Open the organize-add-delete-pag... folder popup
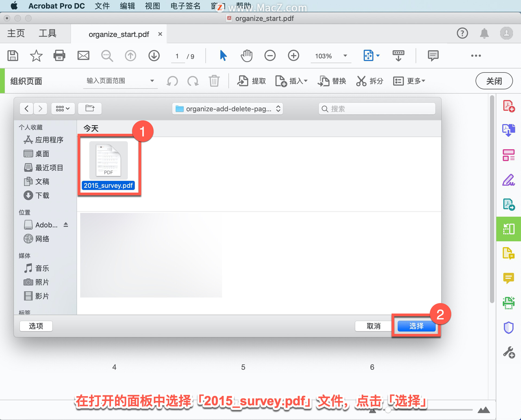 point(227,109)
